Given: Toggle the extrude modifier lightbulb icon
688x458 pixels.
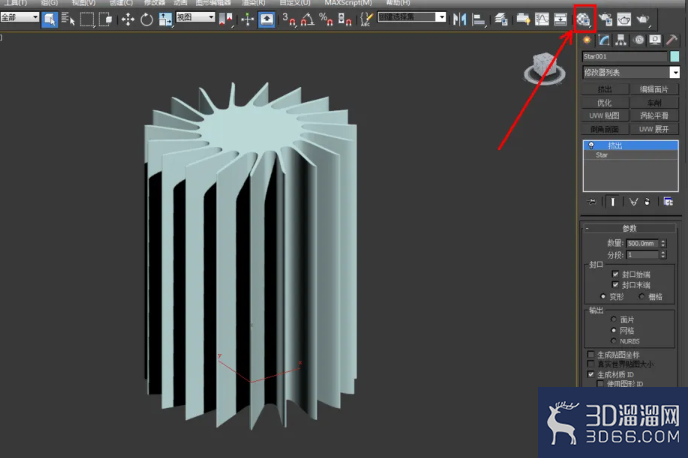Looking at the screenshot, I should coord(591,145).
